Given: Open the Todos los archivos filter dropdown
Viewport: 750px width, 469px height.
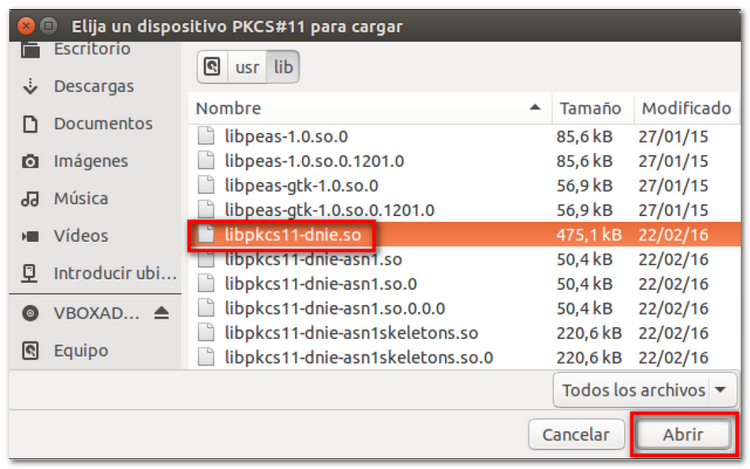Looking at the screenshot, I should click(647, 390).
